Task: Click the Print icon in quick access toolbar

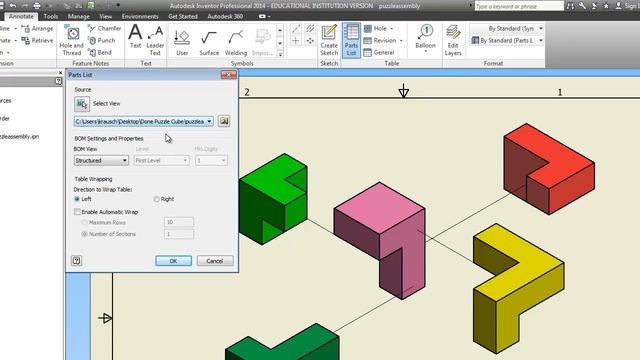Action: [37, 6]
